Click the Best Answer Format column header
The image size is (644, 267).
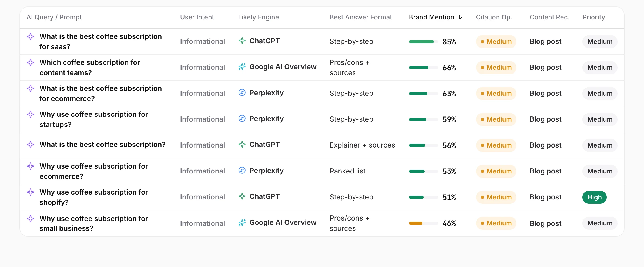point(361,17)
